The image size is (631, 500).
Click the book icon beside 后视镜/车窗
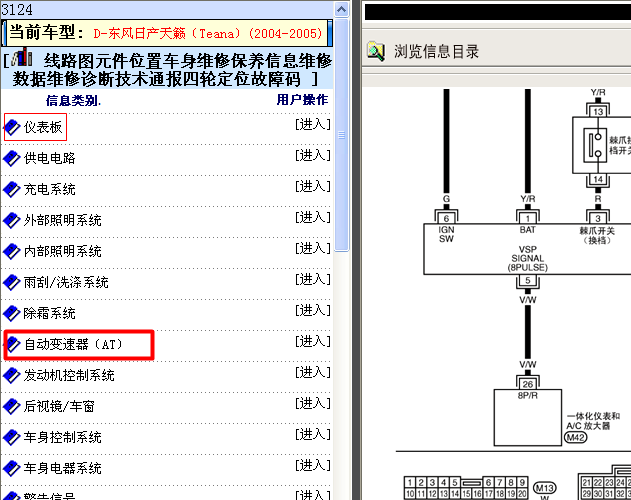12,406
